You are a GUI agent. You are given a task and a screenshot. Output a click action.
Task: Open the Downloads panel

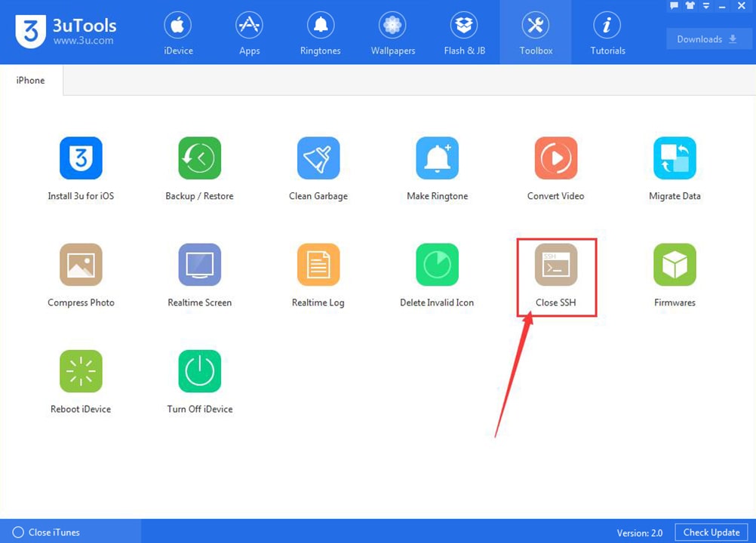(x=708, y=38)
